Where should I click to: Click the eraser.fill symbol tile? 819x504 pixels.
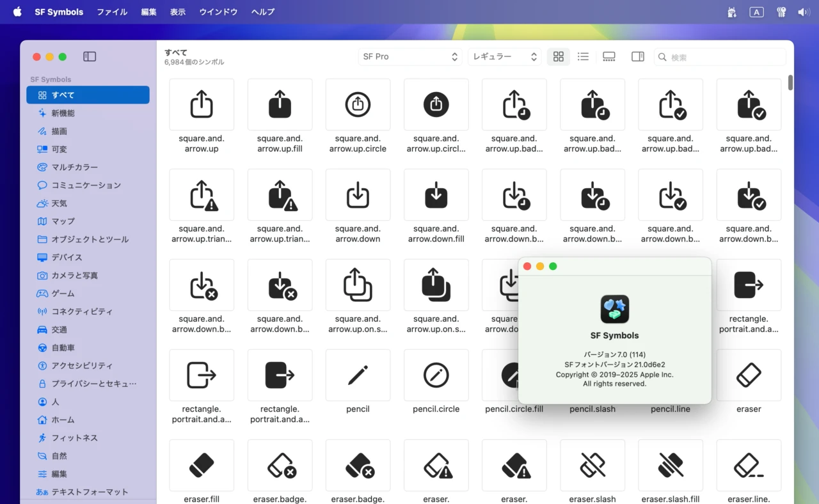click(x=202, y=465)
